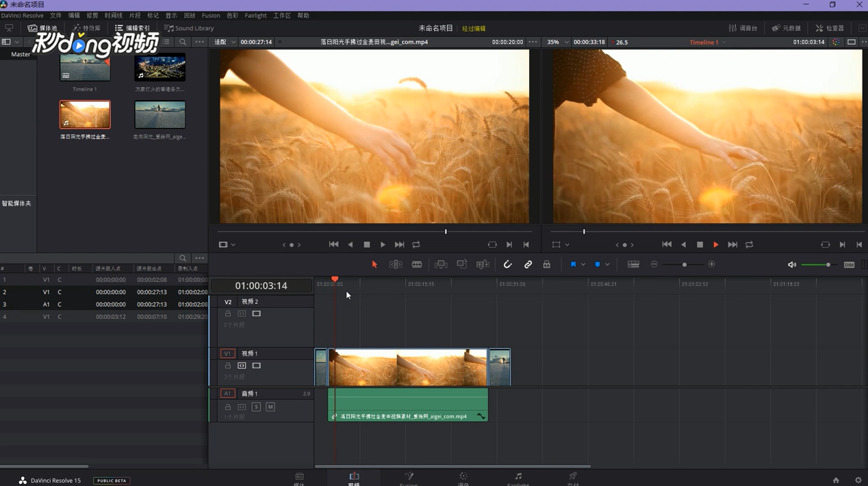
Task: Toggle timeline snapping magnet icon
Action: (x=507, y=265)
